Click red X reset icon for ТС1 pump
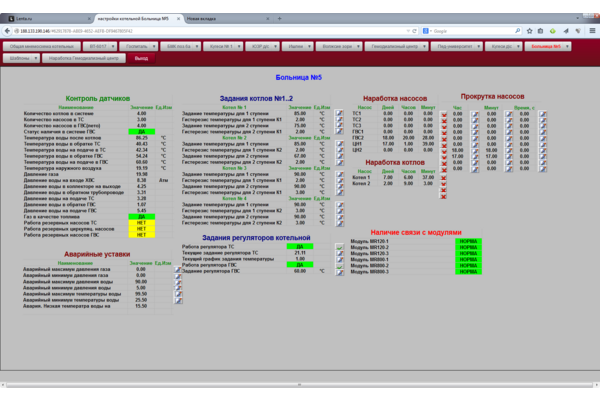This screenshot has width=600, height=400. 444,114
